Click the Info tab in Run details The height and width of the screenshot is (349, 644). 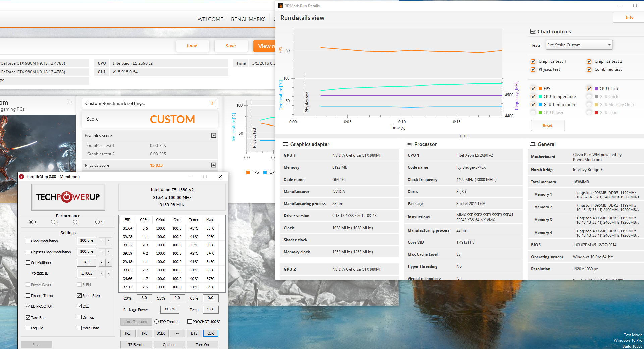click(629, 17)
